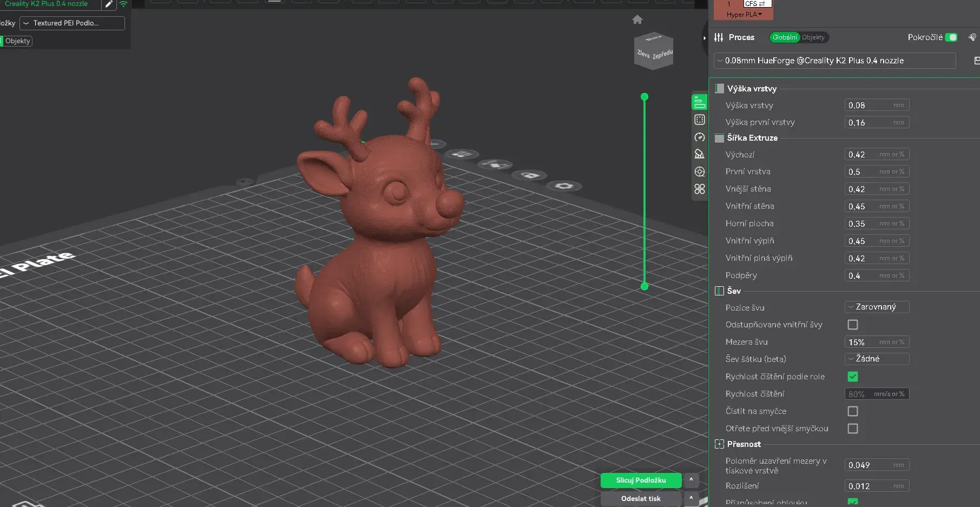
Task: Click the save process preset icon
Action: (976, 61)
